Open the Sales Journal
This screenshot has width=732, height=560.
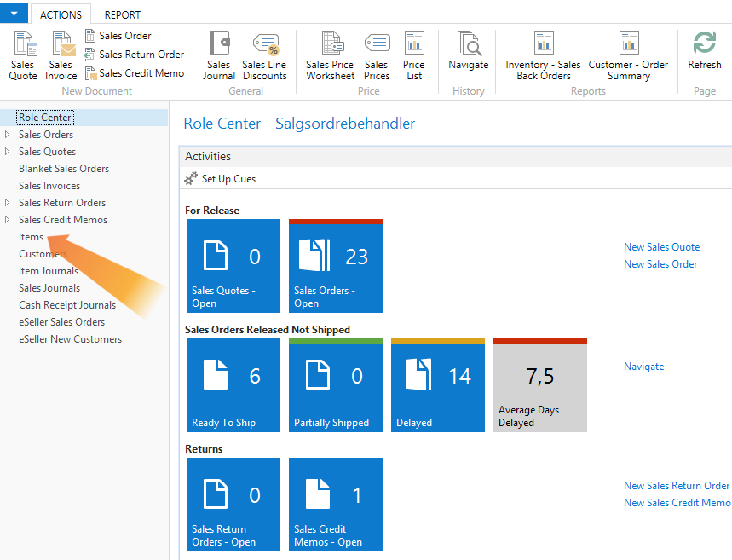(x=218, y=55)
